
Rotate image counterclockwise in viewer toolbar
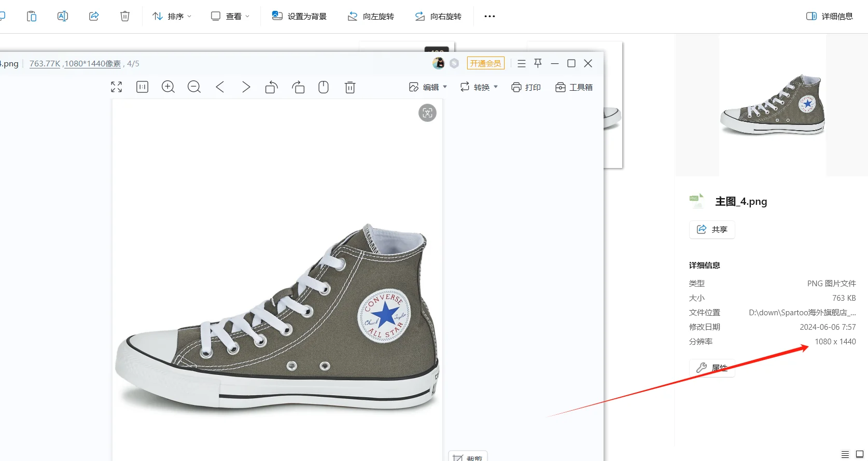coord(272,87)
